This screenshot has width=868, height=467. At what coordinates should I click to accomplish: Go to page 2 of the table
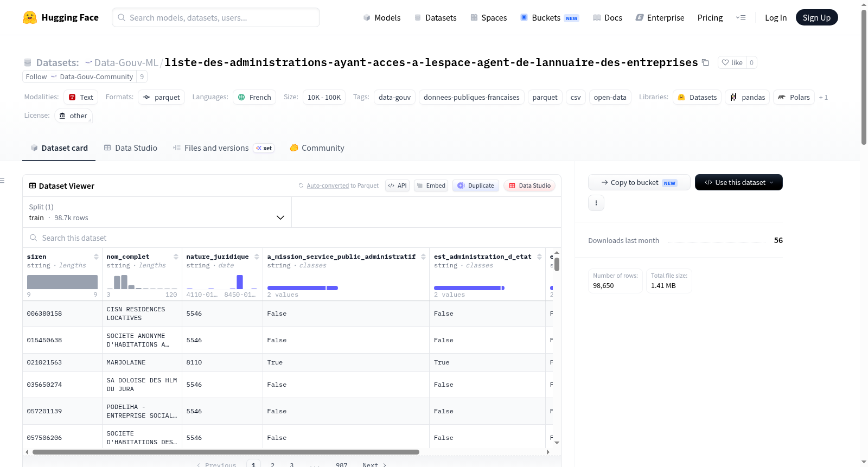[x=272, y=464]
